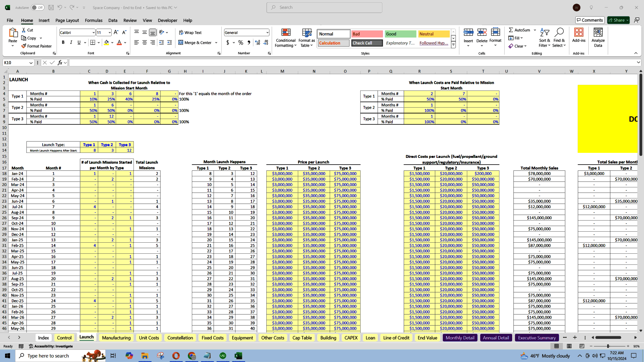Switch to the Executive Summary sheet tab
Viewport: 644px width, 362px height.
pos(537,338)
